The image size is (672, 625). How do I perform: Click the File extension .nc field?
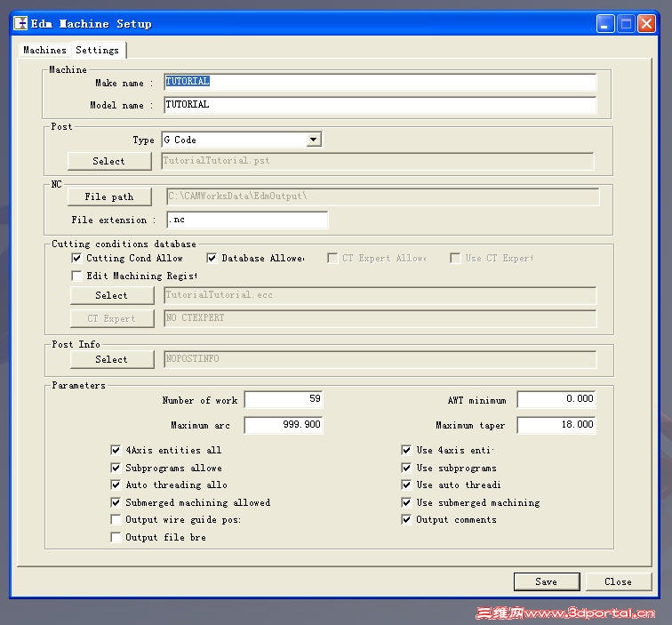coord(247,220)
